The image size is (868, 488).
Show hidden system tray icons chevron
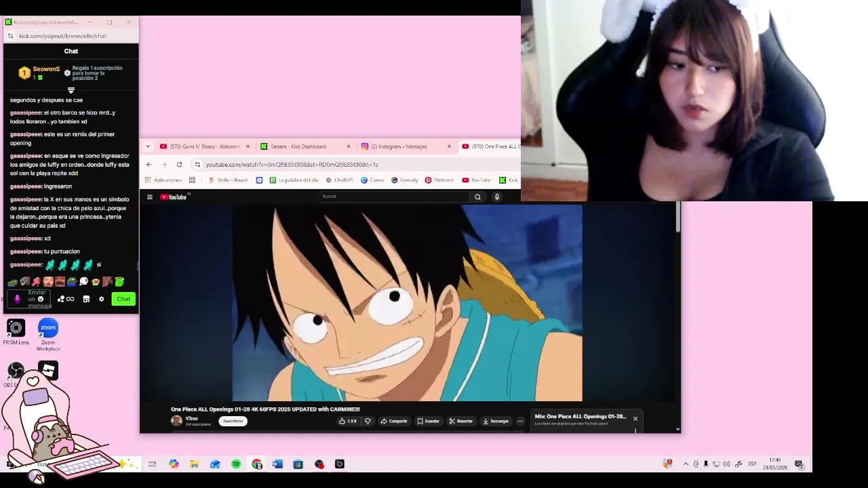coord(686,464)
